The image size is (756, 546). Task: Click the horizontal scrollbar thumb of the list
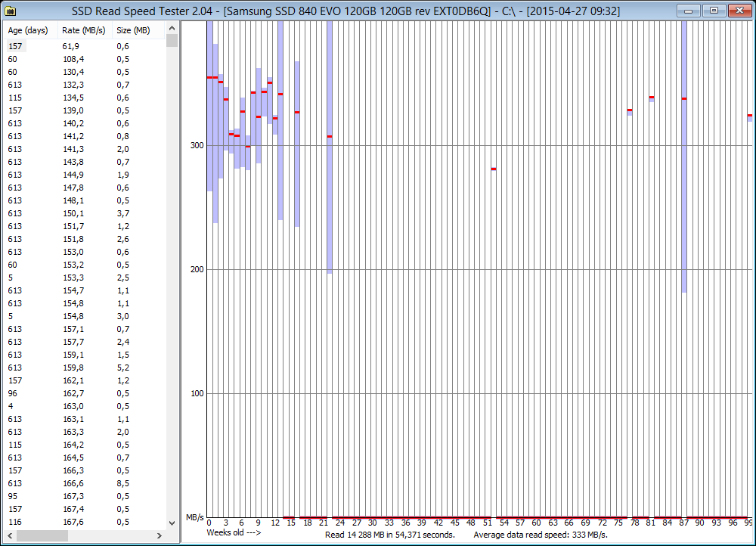coord(42,535)
